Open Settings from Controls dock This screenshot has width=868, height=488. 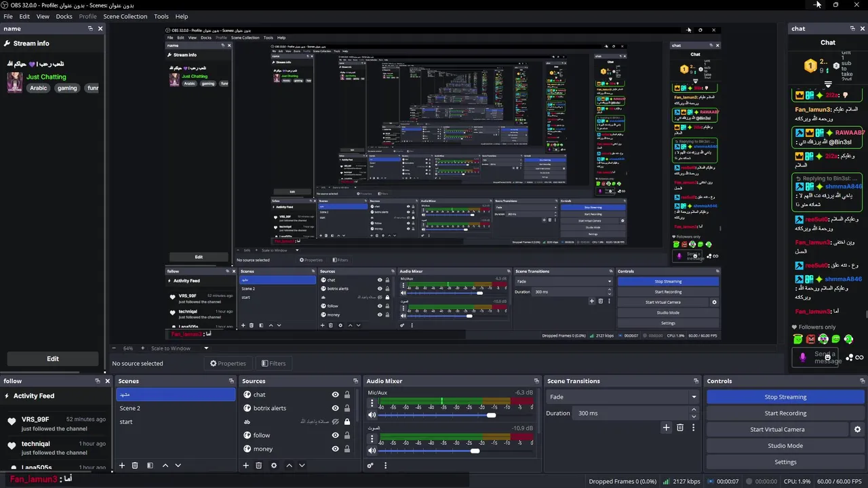785,462
